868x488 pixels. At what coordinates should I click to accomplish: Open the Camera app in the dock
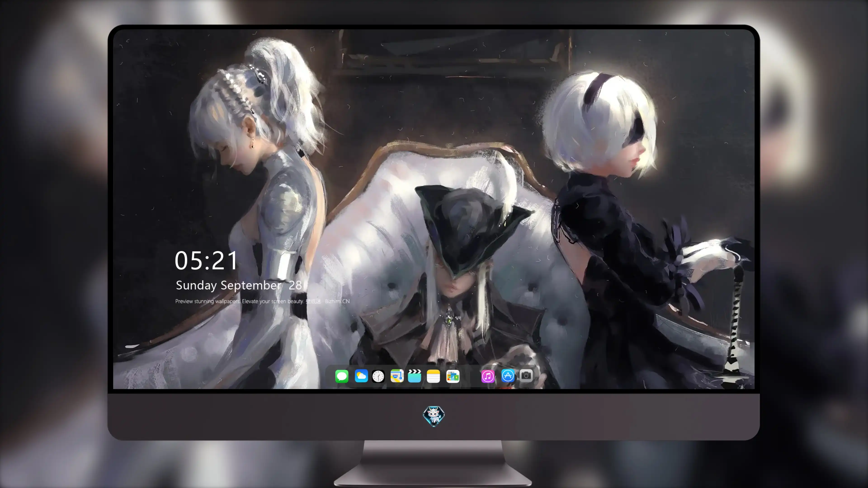pos(526,375)
